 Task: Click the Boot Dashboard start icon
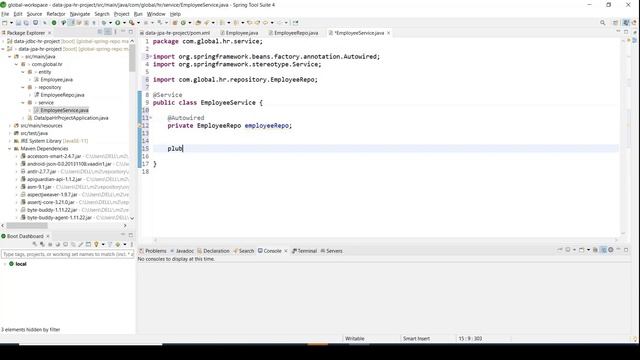coord(35,244)
